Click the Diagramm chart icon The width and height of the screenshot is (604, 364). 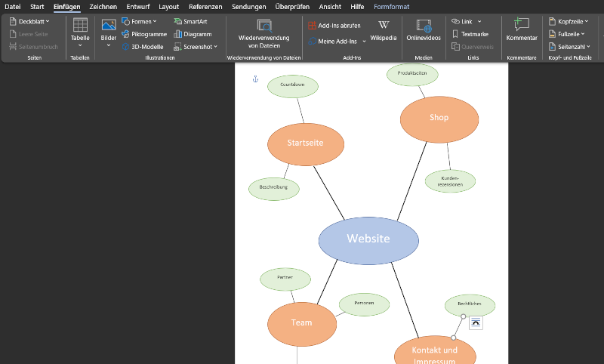pos(192,34)
